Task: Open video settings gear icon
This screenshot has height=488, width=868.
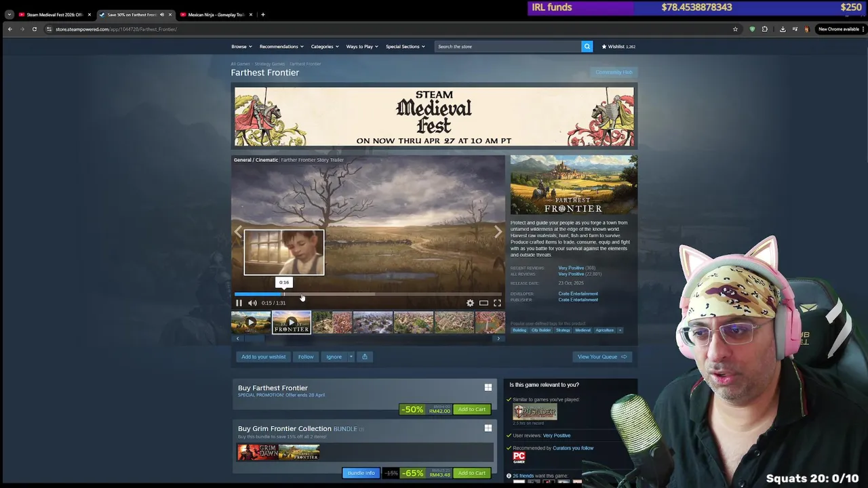Action: click(470, 303)
